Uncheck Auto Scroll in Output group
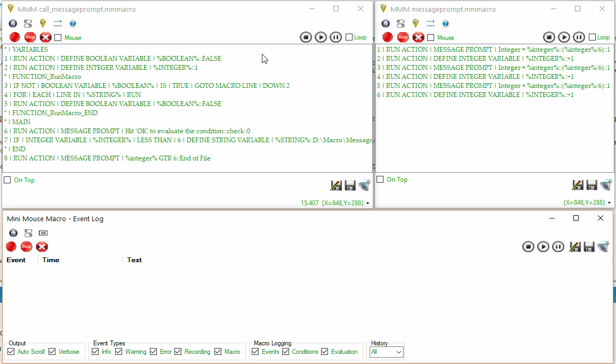 11,351
